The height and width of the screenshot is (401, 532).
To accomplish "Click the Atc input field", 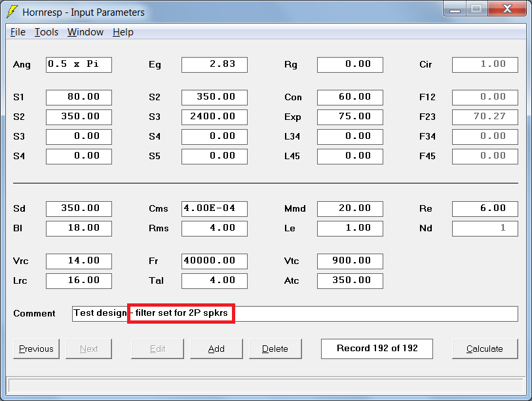I will (x=350, y=281).
